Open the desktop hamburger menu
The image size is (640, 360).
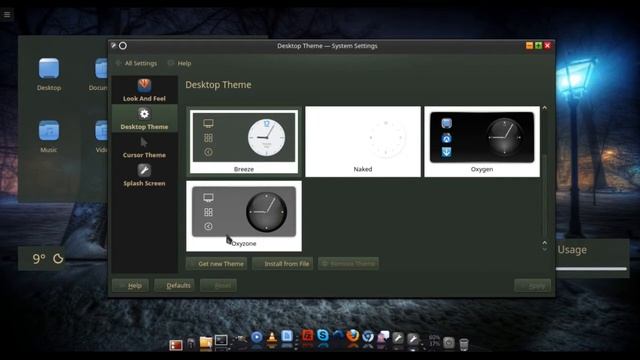click(7, 15)
